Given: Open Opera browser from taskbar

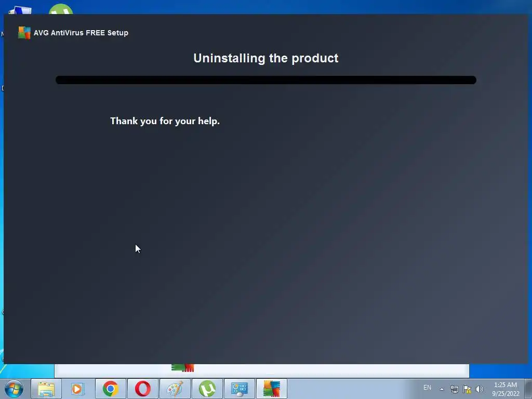Looking at the screenshot, I should pos(143,389).
